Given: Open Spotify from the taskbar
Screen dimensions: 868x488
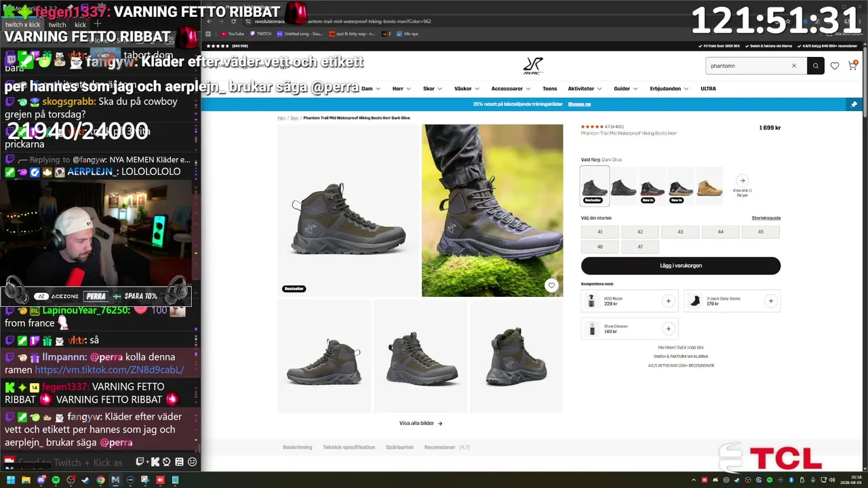Looking at the screenshot, I should (x=56, y=480).
